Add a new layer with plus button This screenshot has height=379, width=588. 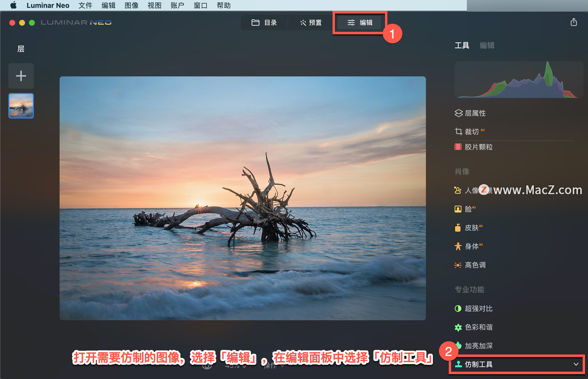click(x=21, y=76)
